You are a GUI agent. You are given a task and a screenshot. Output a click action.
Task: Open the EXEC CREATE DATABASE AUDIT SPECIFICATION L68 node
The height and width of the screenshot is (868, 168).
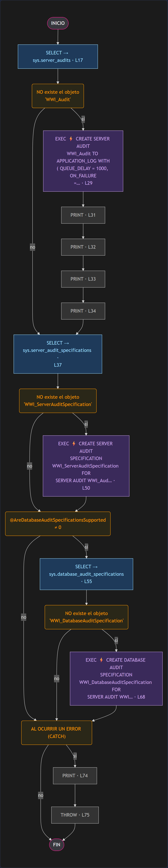click(116, 679)
